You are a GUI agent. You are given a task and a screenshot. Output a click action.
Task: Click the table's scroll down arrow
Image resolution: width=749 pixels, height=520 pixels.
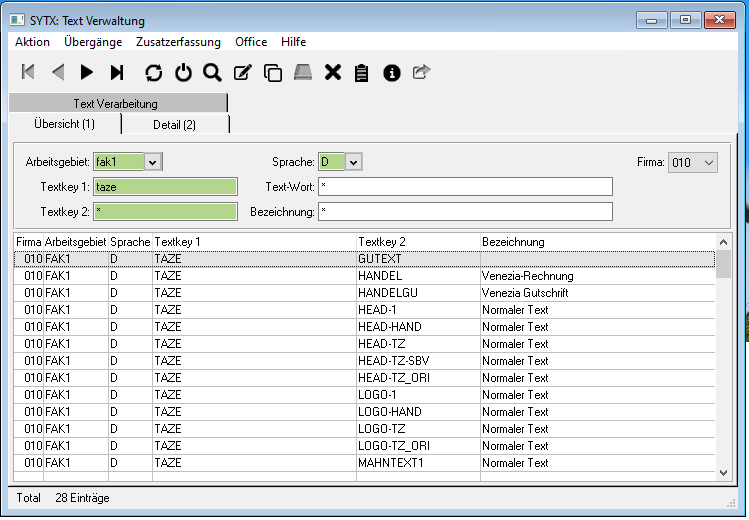tap(725, 471)
